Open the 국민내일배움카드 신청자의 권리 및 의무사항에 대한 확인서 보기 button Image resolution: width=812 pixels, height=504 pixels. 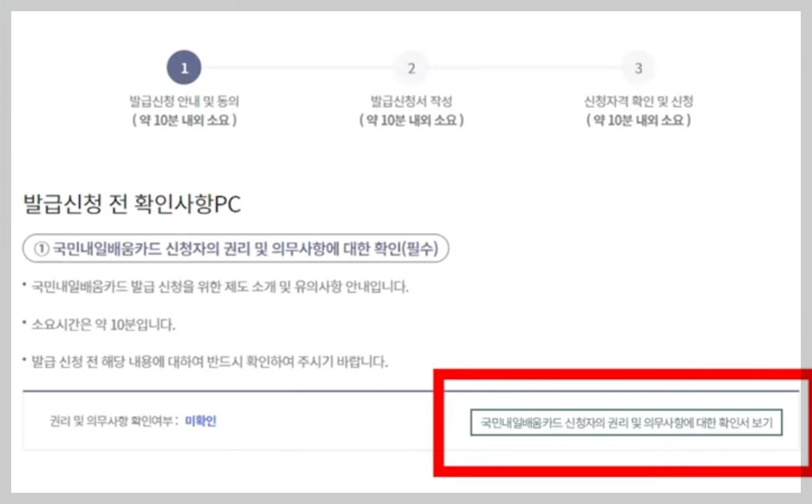click(x=626, y=422)
